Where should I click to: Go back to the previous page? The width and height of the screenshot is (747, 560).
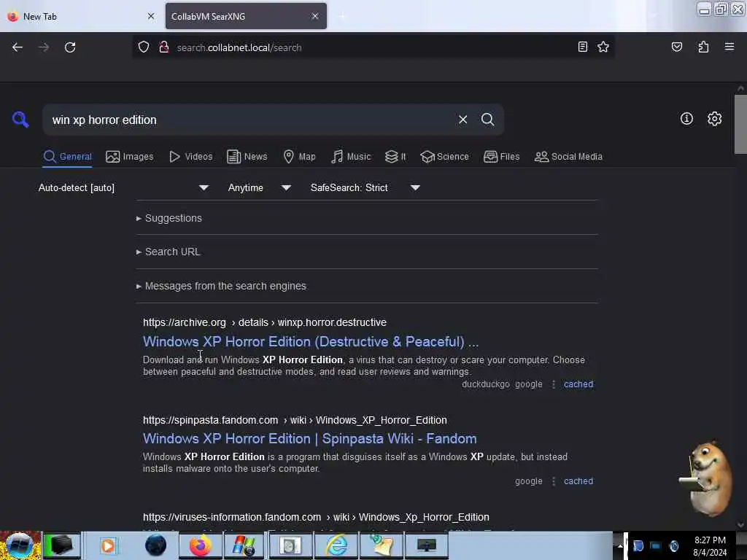(18, 47)
